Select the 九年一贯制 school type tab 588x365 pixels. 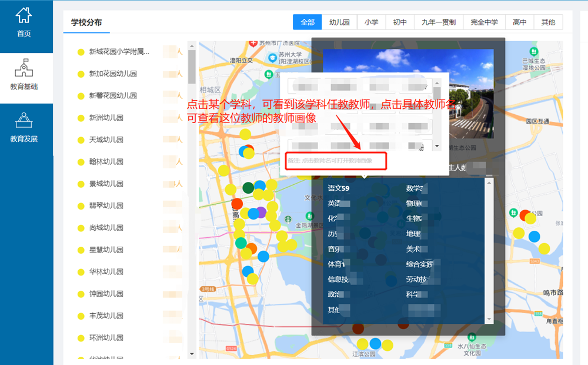pos(439,22)
